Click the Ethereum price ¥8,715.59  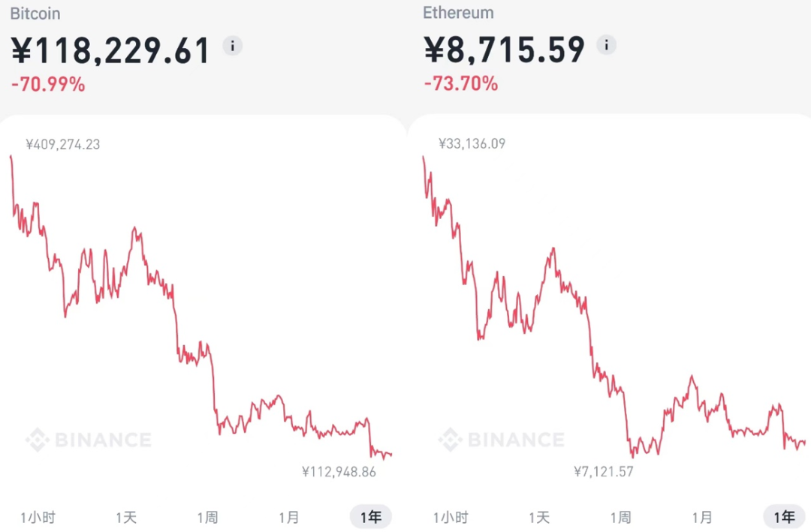tap(505, 50)
